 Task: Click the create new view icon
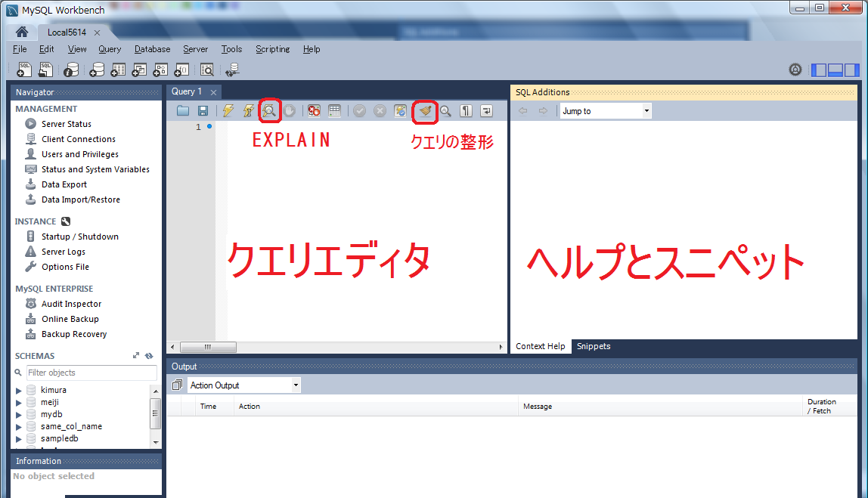139,70
